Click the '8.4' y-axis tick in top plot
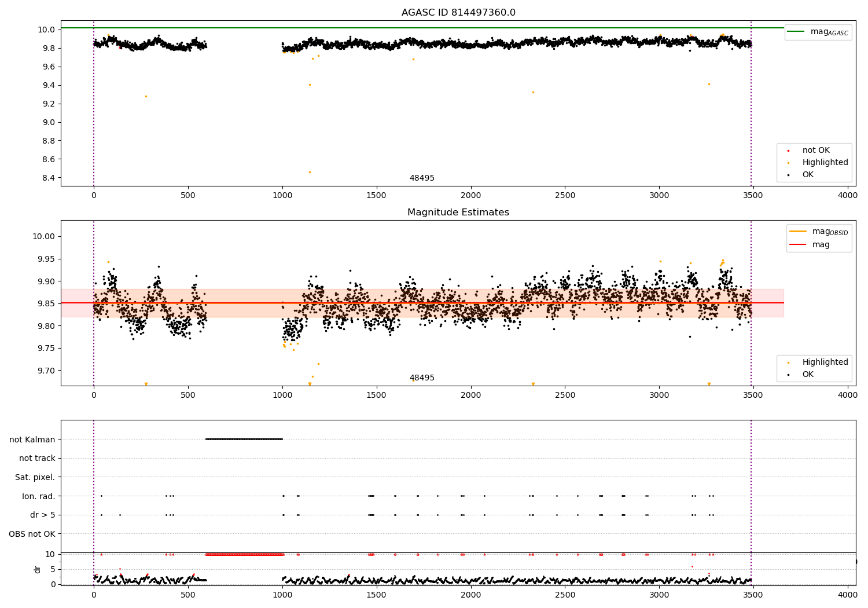This screenshot has width=868, height=608. pos(50,178)
